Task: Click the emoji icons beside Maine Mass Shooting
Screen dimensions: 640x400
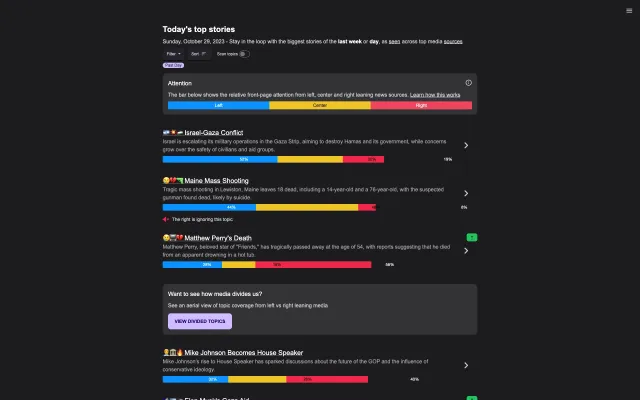Action: [172, 180]
